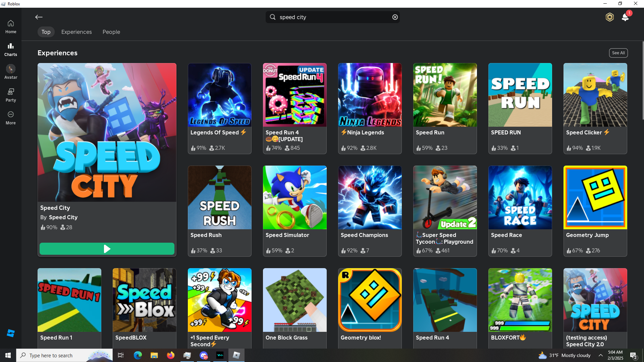Click the speed city search input field
This screenshot has width=644, height=362.
332,17
